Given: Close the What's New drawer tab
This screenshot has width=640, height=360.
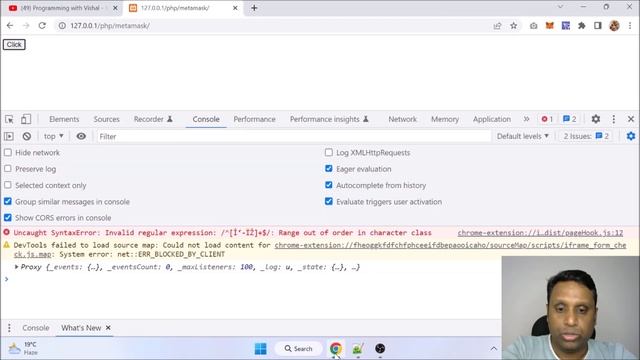Looking at the screenshot, I should [108, 328].
